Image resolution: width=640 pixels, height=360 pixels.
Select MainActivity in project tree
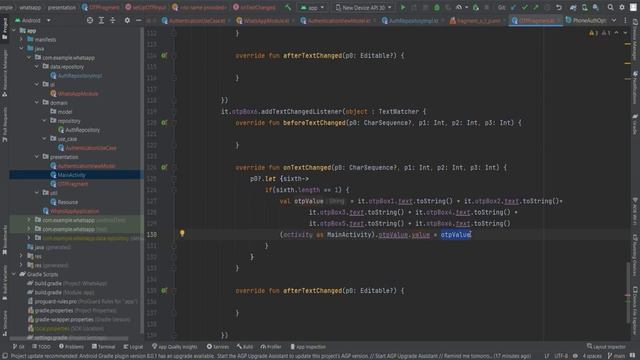[71, 175]
